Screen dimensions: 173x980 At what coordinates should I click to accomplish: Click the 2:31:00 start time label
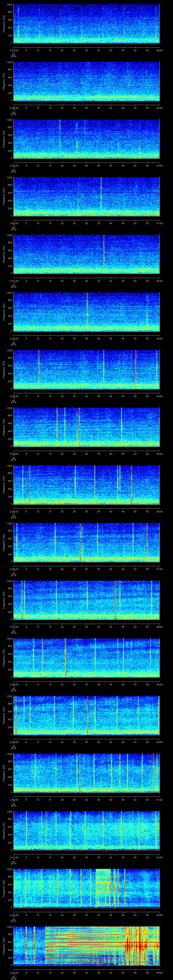tap(14, 281)
